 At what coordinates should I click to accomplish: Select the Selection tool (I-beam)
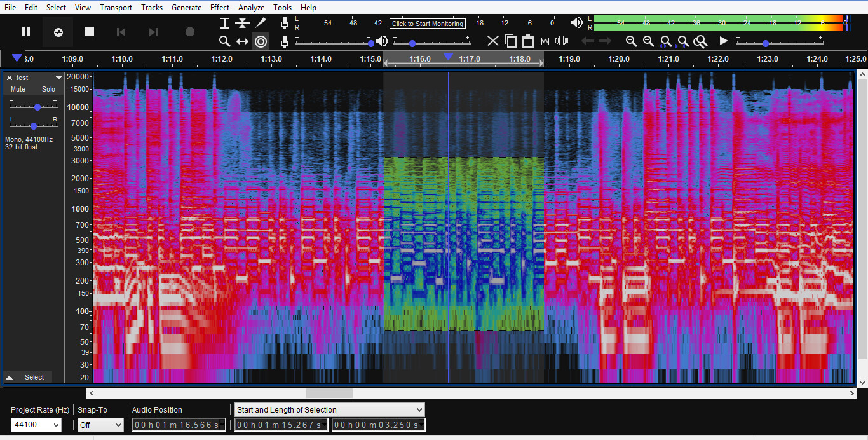tap(224, 23)
